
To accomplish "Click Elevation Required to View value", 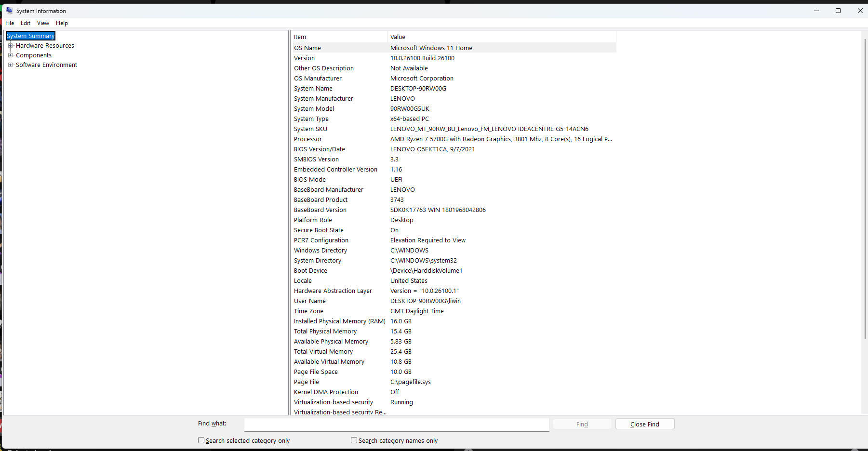I will click(x=428, y=240).
